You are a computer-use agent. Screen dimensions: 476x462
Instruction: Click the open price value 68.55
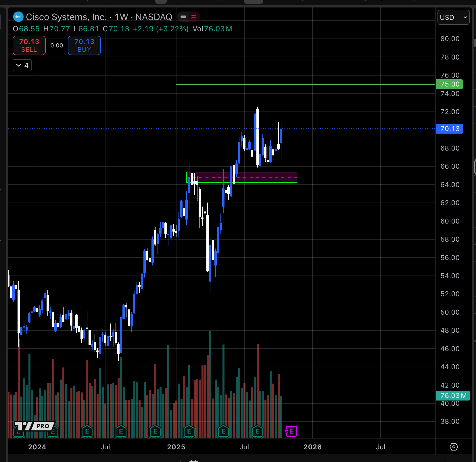tap(29, 29)
